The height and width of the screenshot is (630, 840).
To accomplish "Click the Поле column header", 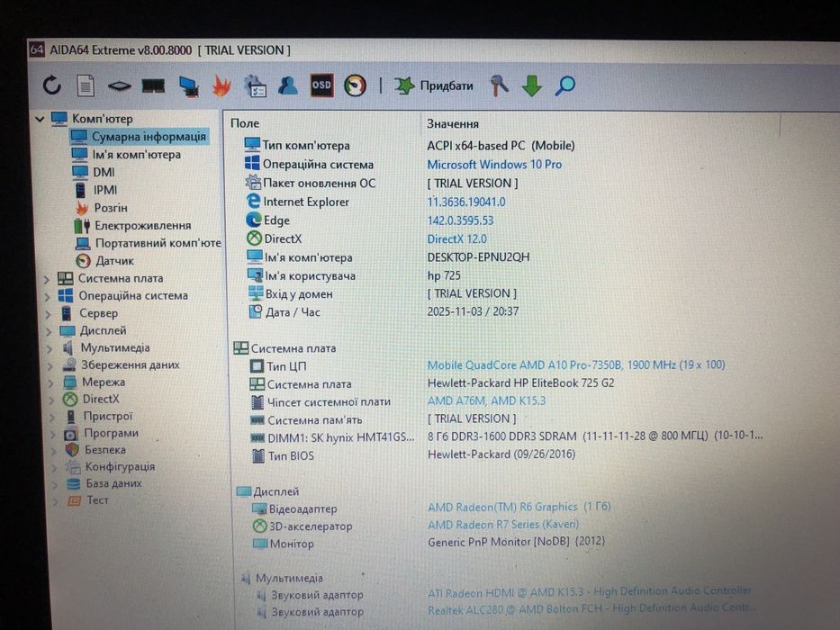I will pyautogui.click(x=245, y=123).
